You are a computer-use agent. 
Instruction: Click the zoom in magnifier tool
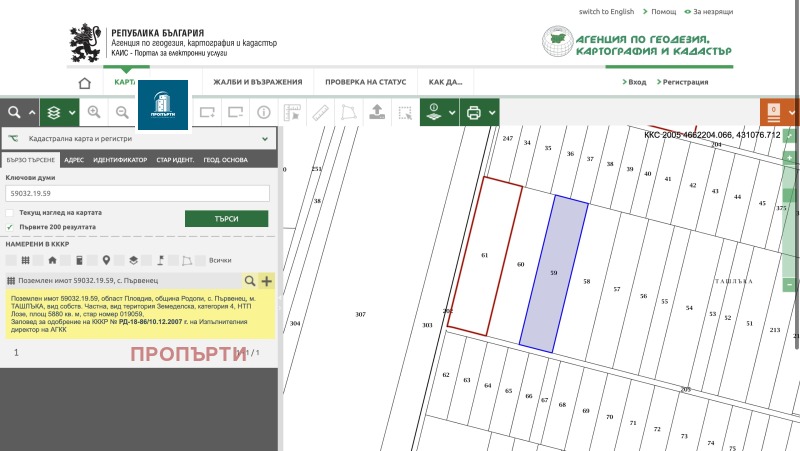94,112
